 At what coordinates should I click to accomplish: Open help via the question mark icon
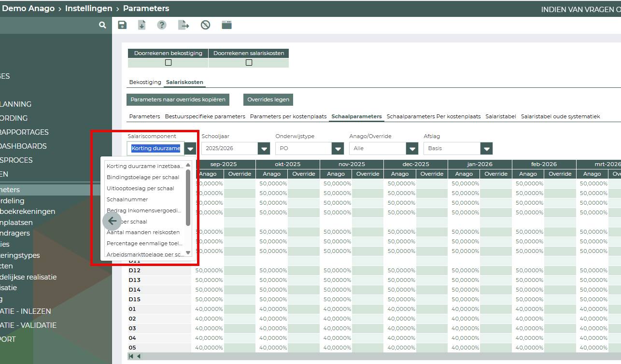[x=162, y=25]
